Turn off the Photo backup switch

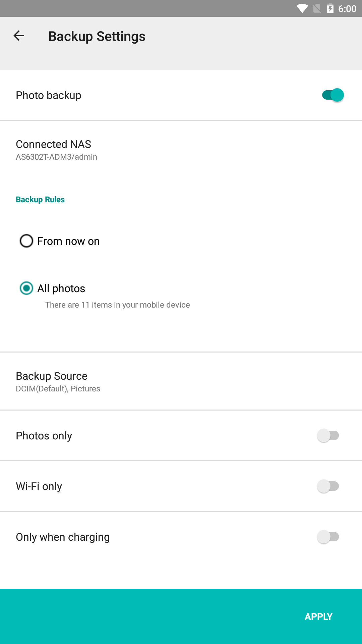click(x=333, y=95)
